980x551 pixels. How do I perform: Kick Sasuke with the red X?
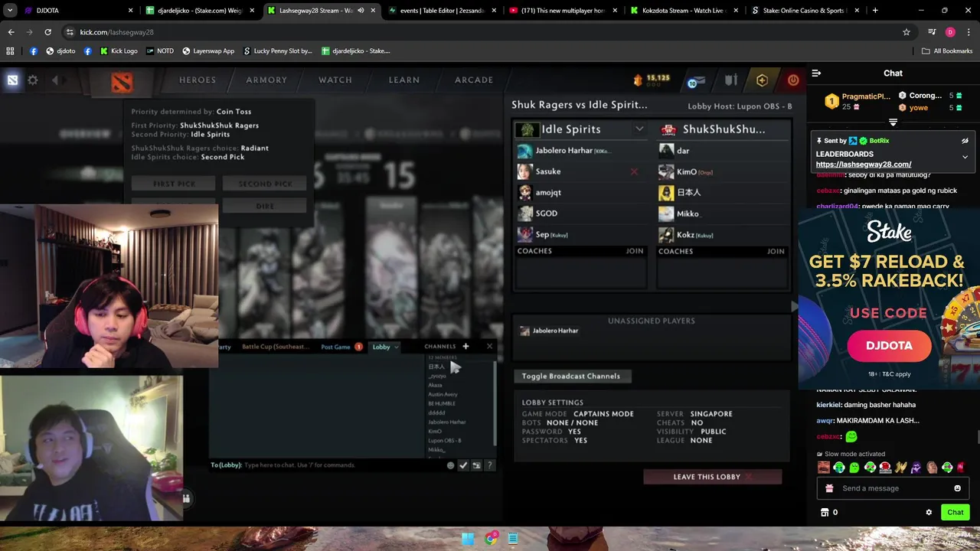tap(634, 171)
